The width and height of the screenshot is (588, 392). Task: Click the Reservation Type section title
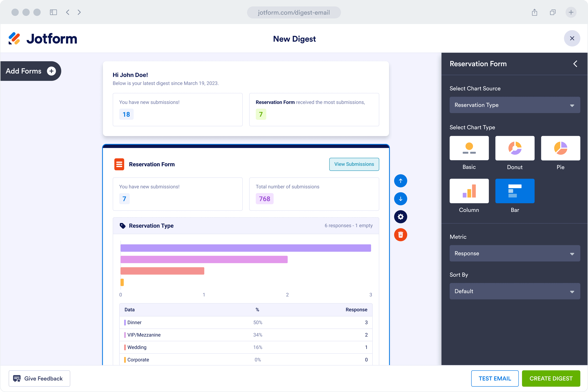[151, 226]
